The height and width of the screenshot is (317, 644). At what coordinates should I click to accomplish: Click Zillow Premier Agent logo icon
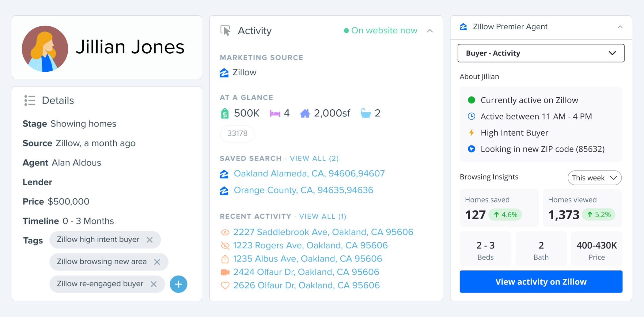(463, 27)
